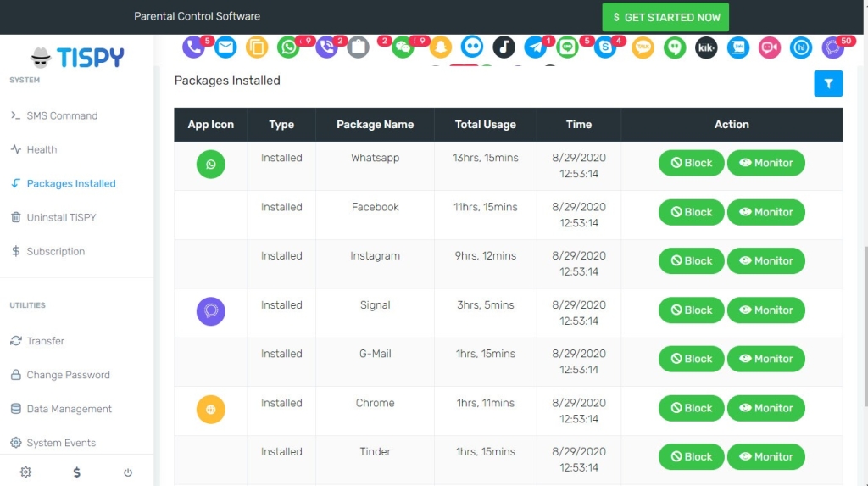868x486 pixels.
Task: Open the blue Hike icon
Action: click(801, 47)
